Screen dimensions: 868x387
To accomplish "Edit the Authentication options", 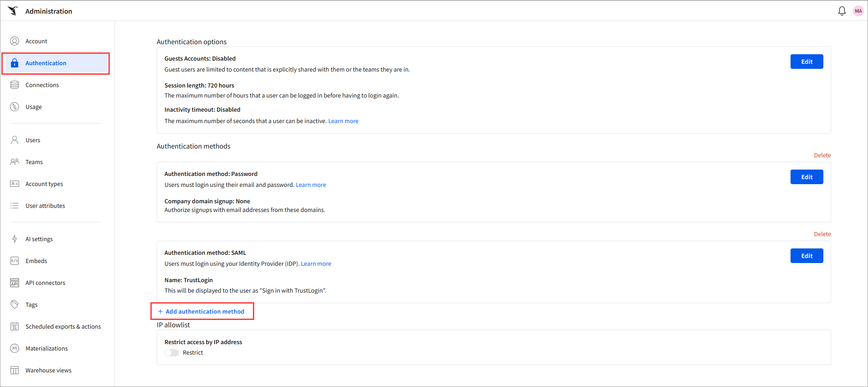I will pos(806,62).
